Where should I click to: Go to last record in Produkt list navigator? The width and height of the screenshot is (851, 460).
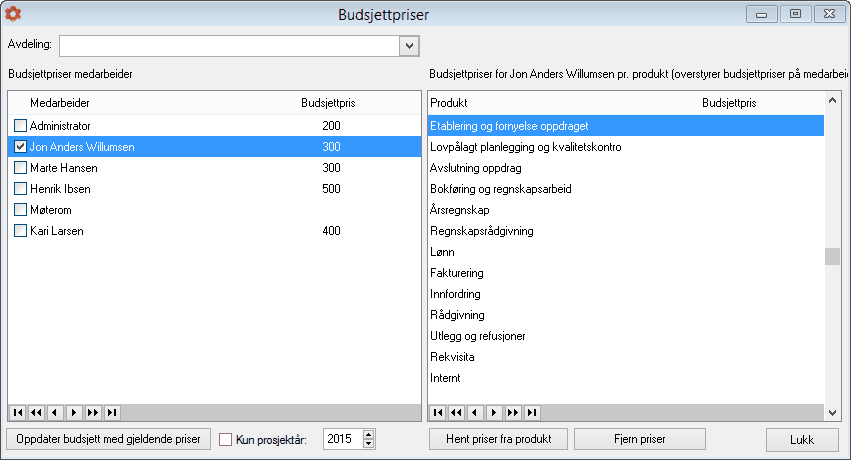[532, 413]
